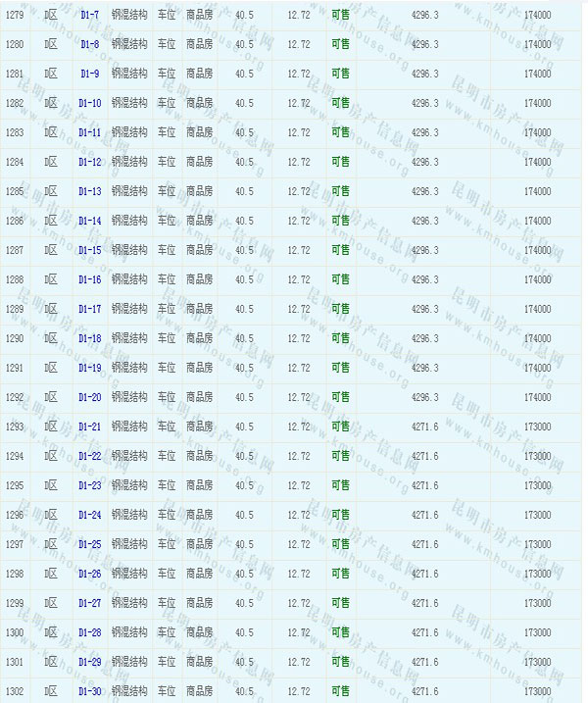Open the D1-7 parking unit link
Viewport: 588px width, 703px height.
[89, 15]
